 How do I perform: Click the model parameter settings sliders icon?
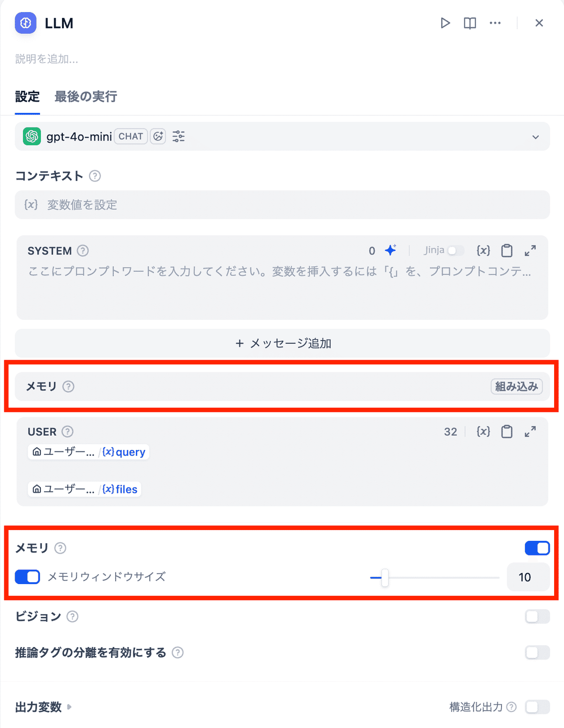coord(179,136)
